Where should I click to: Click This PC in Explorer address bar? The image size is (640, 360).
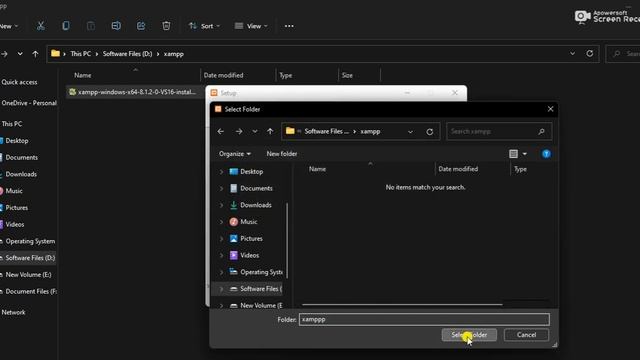(80, 54)
